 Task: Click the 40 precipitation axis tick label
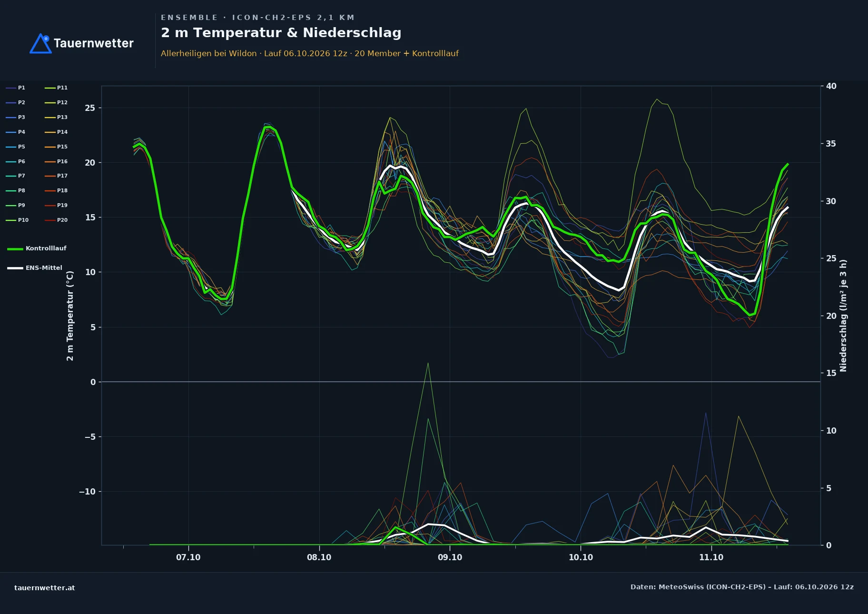tap(831, 86)
